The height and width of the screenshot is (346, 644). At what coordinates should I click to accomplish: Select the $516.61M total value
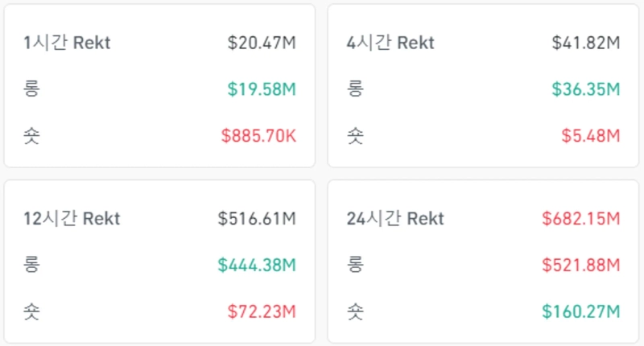point(257,219)
